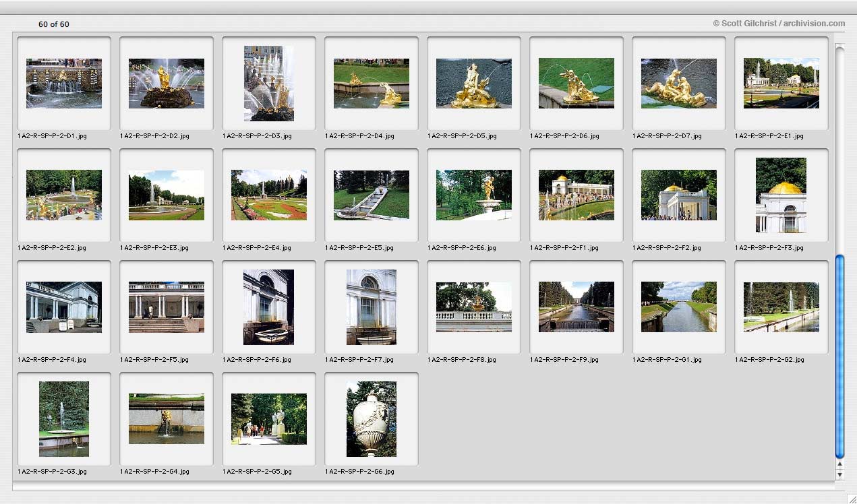Screen dimensions: 857x504
Task: Select the caption text 1A2-R-SP-P-2-G1.jpg
Action: coord(667,360)
